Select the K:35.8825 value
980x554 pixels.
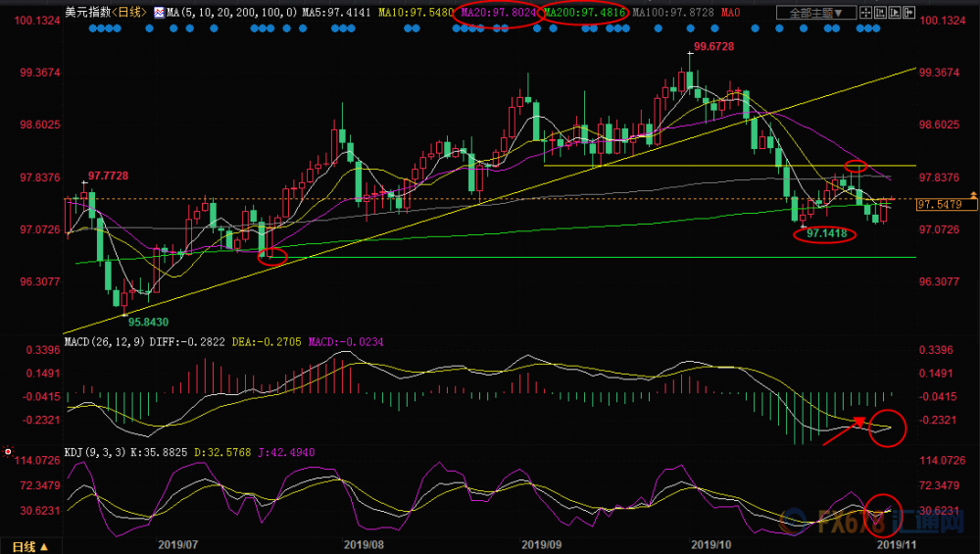(159, 452)
